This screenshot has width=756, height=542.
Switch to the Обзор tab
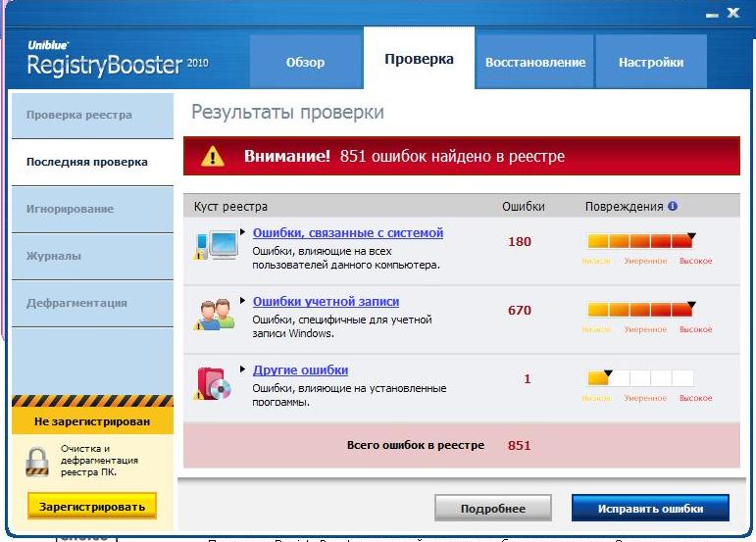click(x=305, y=62)
